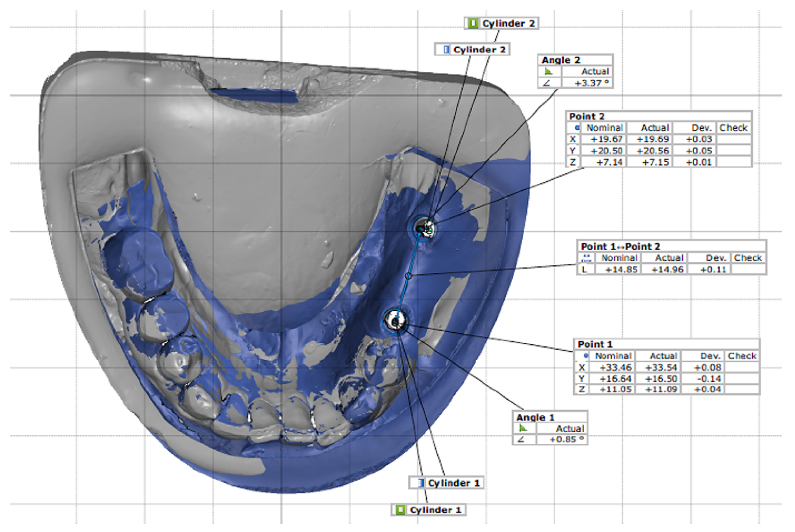The width and height of the screenshot is (795, 532).
Task: Select the Angle 2 label title
Action: coord(561,60)
